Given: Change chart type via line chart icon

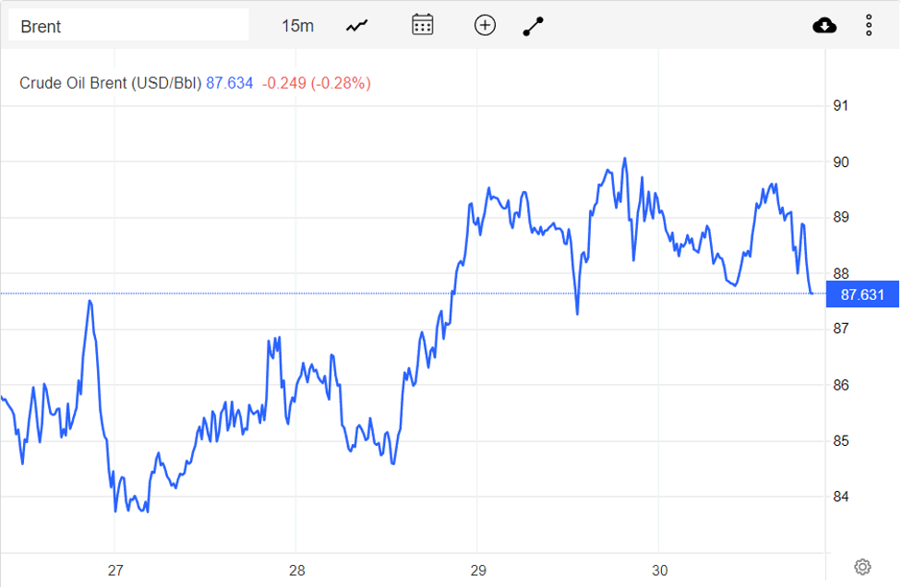Looking at the screenshot, I should (357, 26).
